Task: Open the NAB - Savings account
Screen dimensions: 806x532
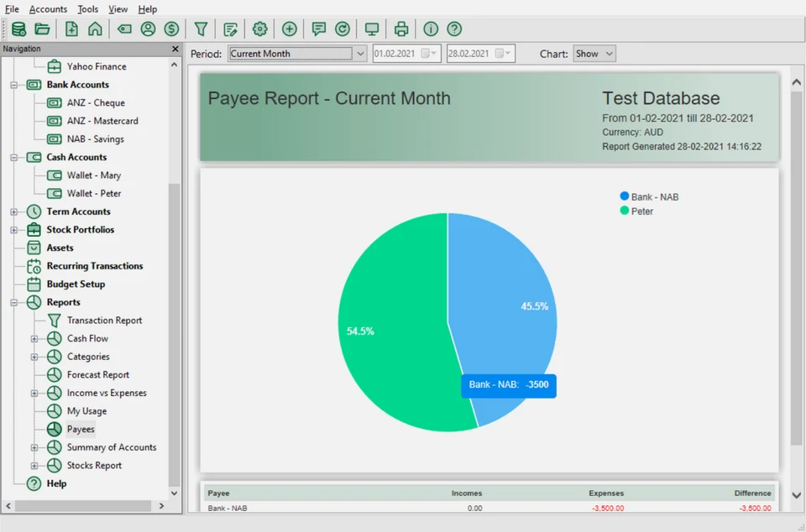Action: (x=95, y=139)
